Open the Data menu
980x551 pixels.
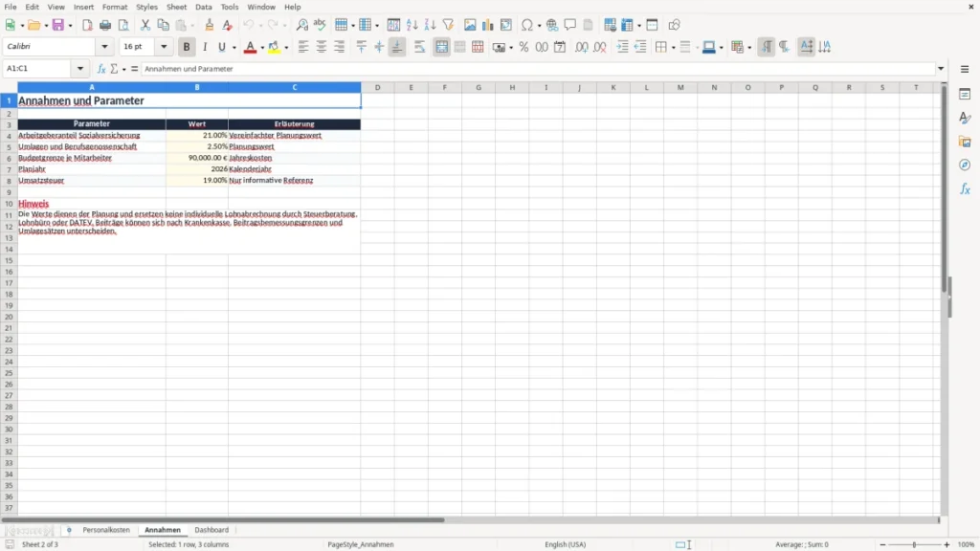pos(204,7)
